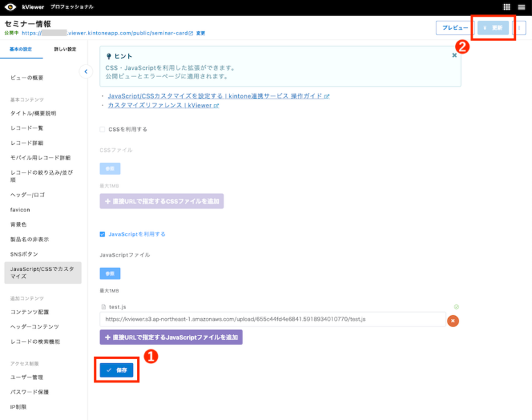532x420 pixels.
Task: Open the hamburger menu icon
Action: tap(522, 7)
